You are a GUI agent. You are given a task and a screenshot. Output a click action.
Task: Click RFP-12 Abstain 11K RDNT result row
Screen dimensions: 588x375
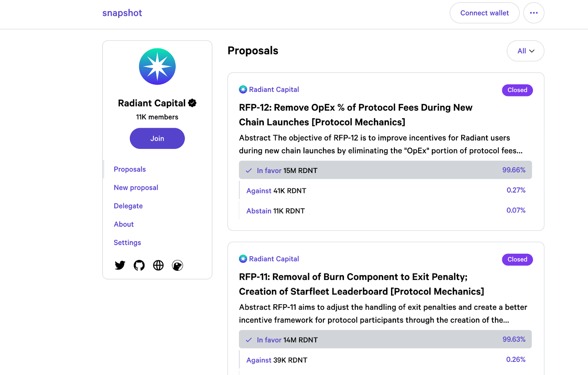386,210
